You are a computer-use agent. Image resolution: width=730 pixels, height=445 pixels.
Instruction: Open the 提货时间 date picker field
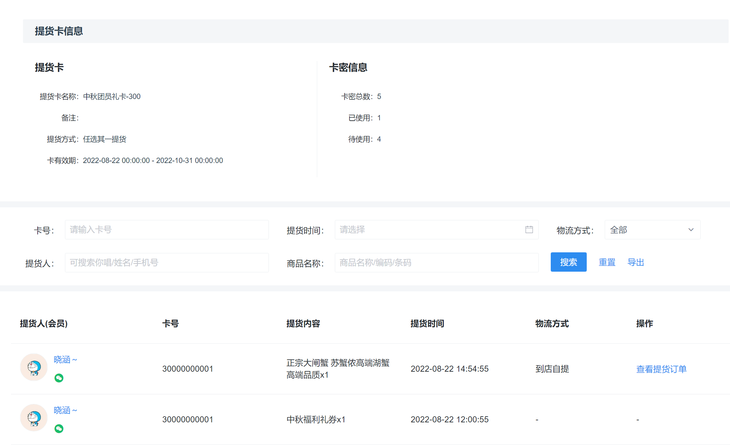[436, 229]
